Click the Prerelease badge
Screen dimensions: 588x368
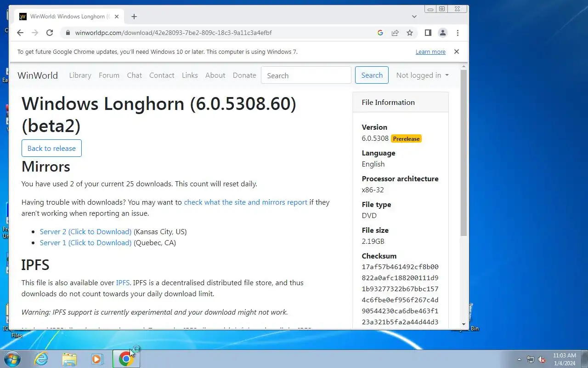pos(406,138)
